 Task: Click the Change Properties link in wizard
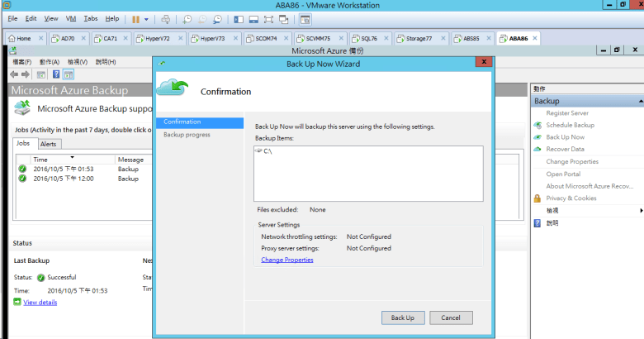(286, 260)
